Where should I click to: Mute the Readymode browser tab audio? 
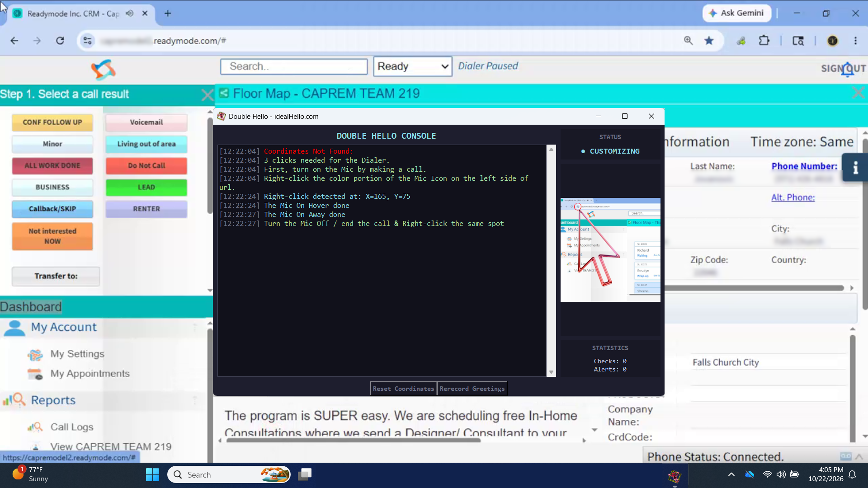pos(130,13)
